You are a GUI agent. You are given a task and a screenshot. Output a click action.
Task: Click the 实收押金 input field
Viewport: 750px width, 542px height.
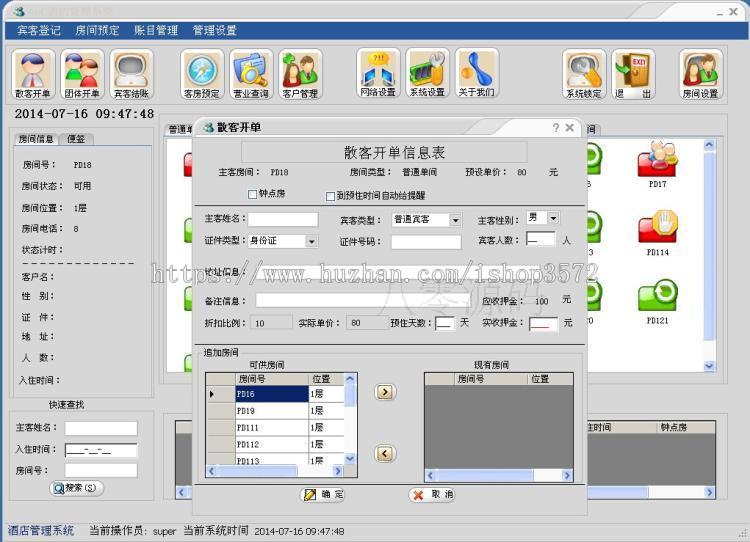click(x=543, y=324)
